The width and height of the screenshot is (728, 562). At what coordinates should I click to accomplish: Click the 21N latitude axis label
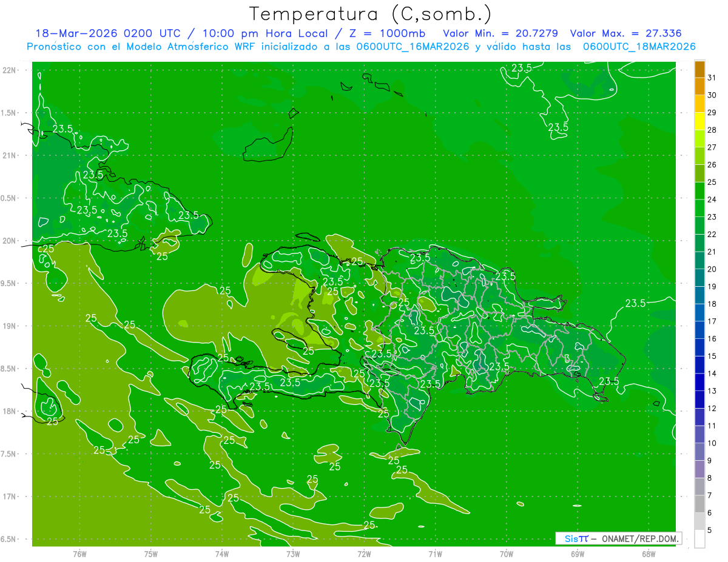click(x=10, y=155)
